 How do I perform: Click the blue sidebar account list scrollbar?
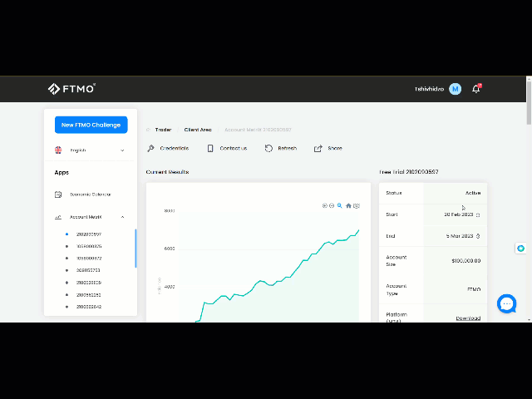135,249
